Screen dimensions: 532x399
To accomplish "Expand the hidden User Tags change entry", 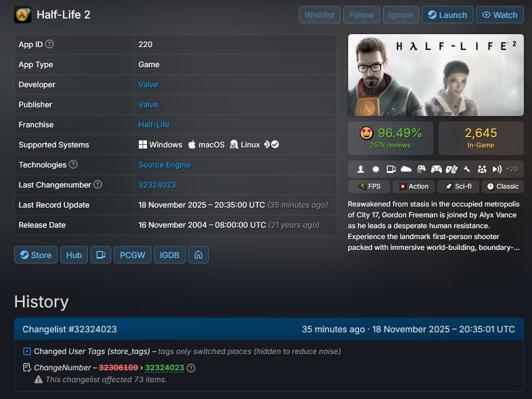I will click(x=28, y=351).
